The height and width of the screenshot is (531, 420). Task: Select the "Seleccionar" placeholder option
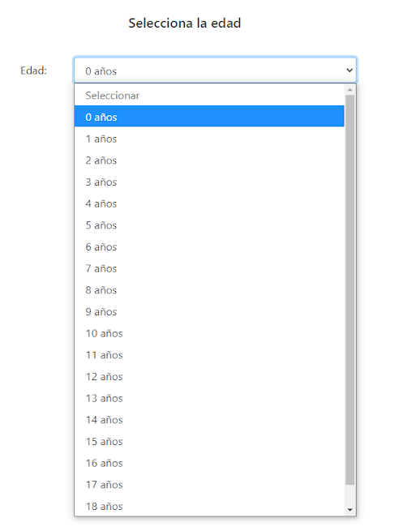point(209,96)
